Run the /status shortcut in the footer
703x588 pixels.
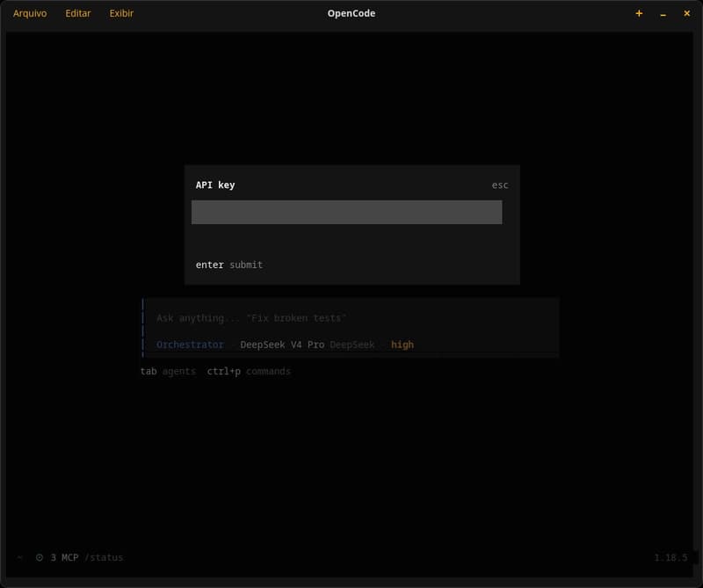coord(104,557)
